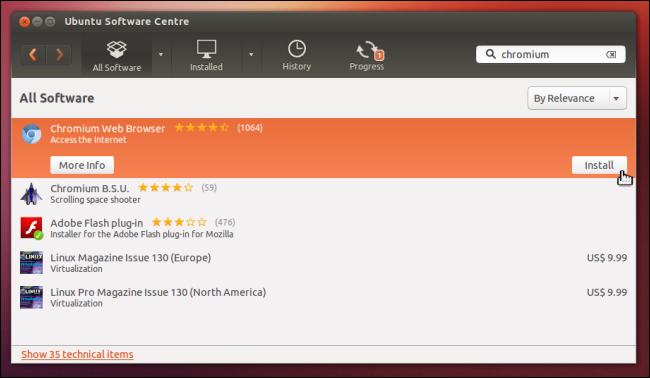Click the (1064) review count
The height and width of the screenshot is (378, 650).
pos(250,128)
